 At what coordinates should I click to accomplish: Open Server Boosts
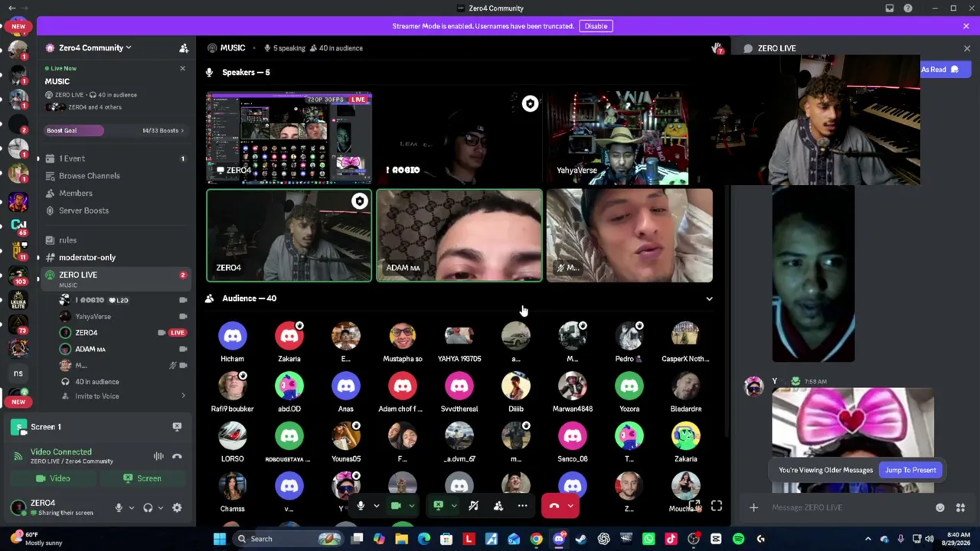[x=116, y=210]
